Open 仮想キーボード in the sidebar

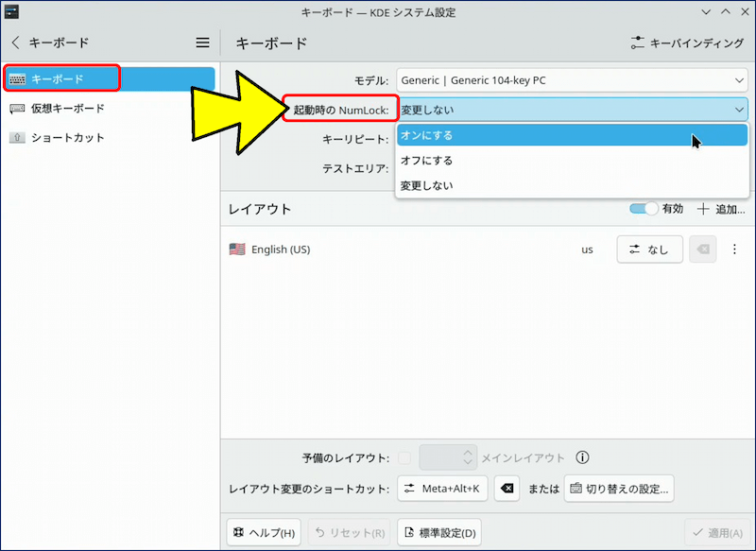(x=68, y=108)
